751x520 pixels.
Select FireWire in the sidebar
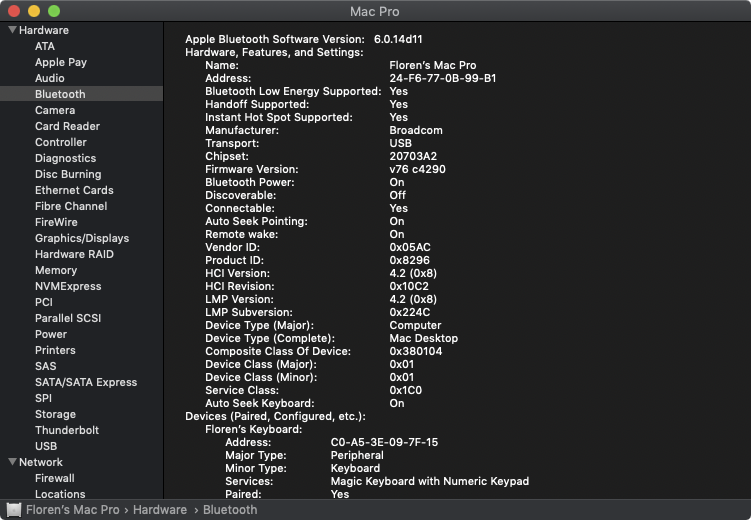[x=56, y=222]
